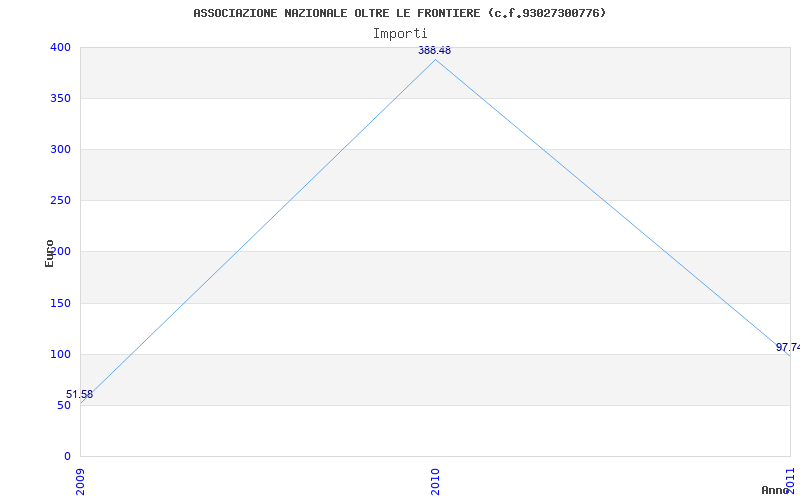Click the 50 y-axis tick label

click(64, 406)
